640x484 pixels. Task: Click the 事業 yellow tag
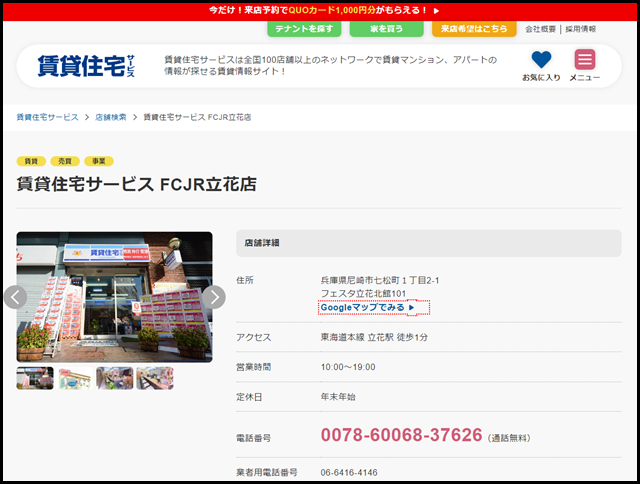(x=99, y=161)
